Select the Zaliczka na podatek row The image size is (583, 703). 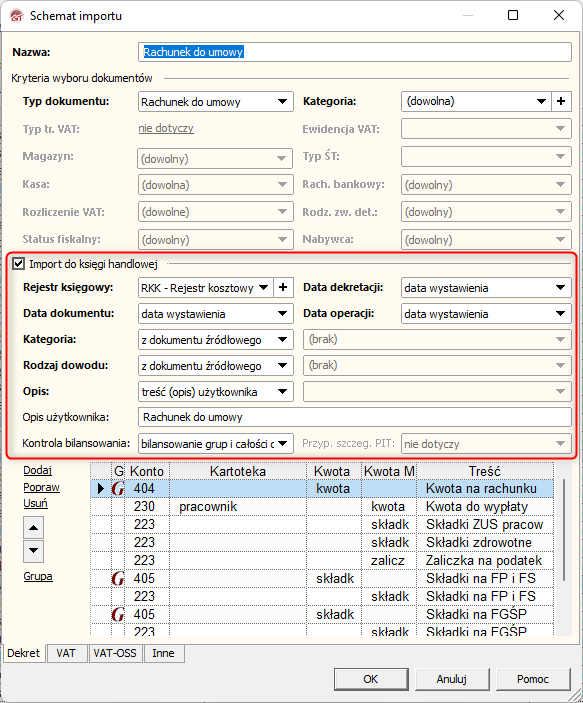click(322, 560)
